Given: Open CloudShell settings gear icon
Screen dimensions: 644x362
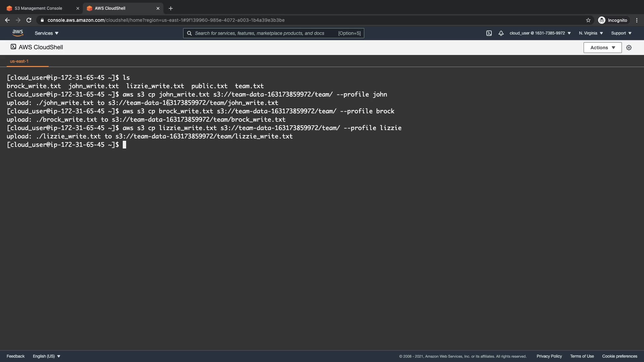Looking at the screenshot, I should click(x=629, y=48).
